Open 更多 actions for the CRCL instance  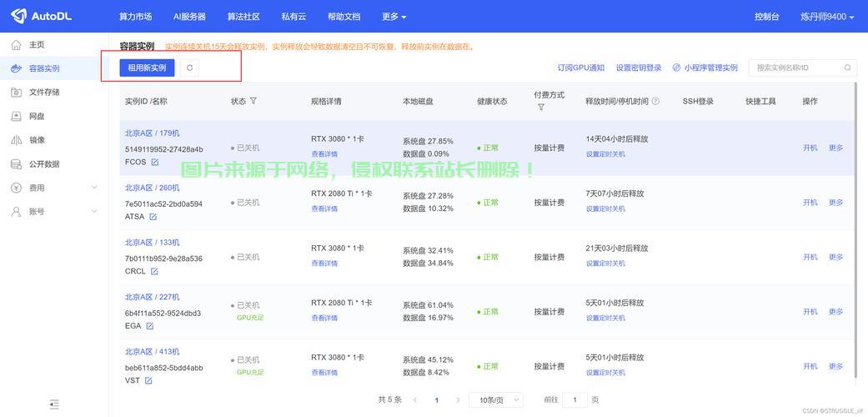pos(835,257)
